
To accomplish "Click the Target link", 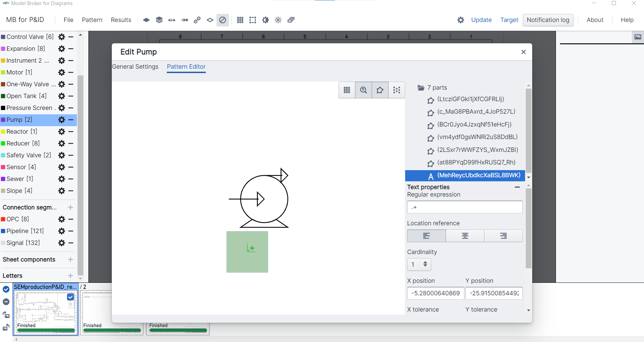I will coord(509,20).
